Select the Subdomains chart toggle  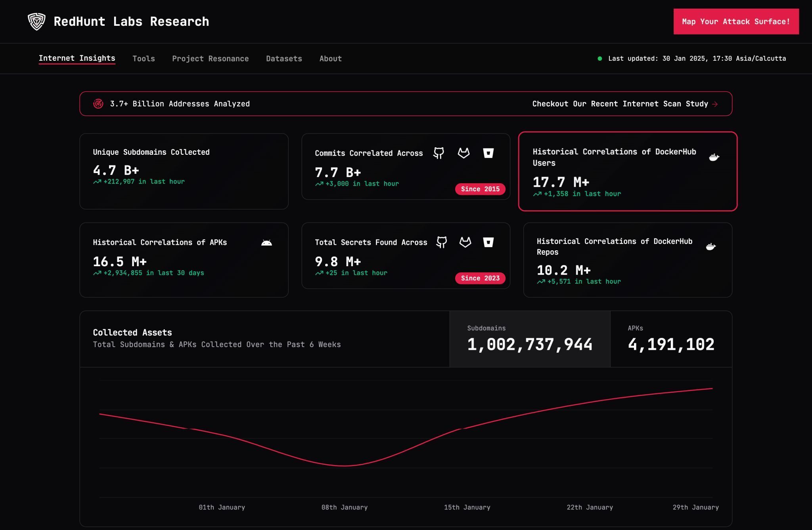point(529,339)
